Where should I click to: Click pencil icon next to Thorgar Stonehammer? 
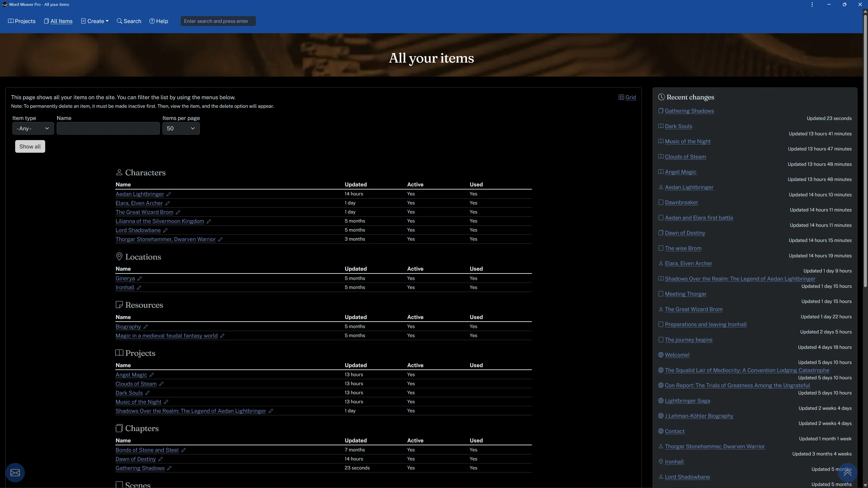220,239
